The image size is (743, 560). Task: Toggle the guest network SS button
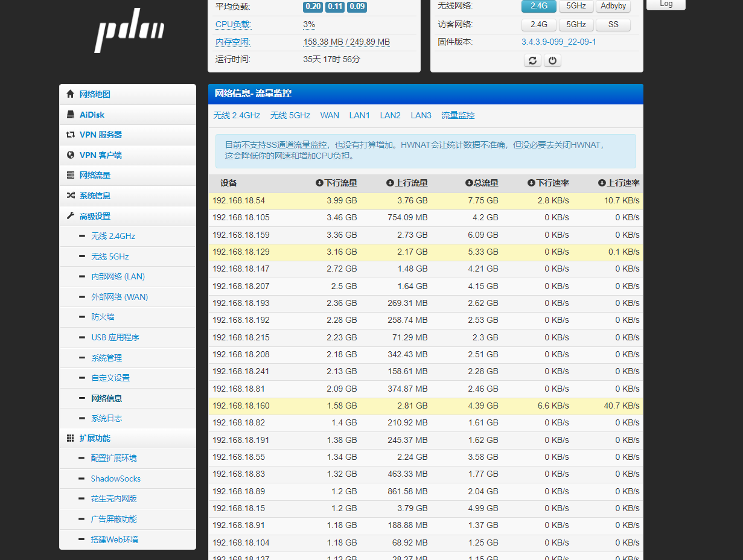click(x=613, y=25)
